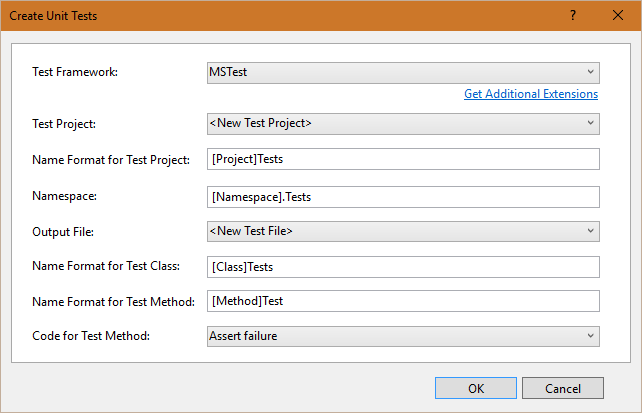The image size is (642, 413).
Task: Open the Get Additional Extensions link
Action: click(531, 94)
